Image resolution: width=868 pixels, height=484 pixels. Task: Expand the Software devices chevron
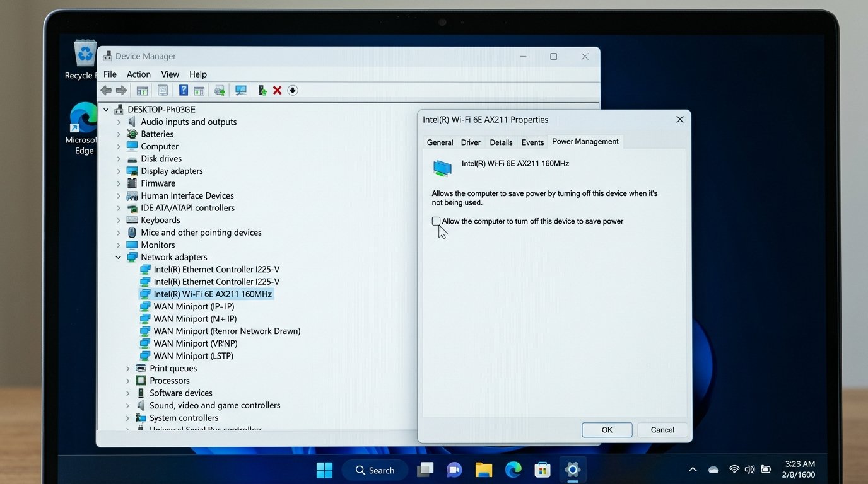[x=127, y=393]
